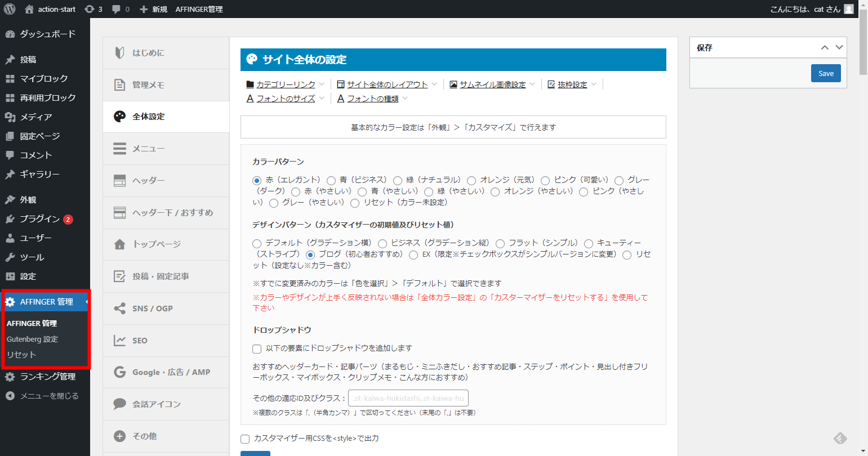Select the 全体設定 tab
The height and width of the screenshot is (456, 868).
tap(166, 117)
